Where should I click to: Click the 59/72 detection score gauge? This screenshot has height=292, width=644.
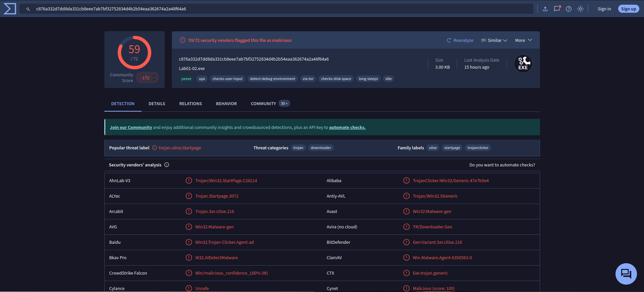[135, 53]
